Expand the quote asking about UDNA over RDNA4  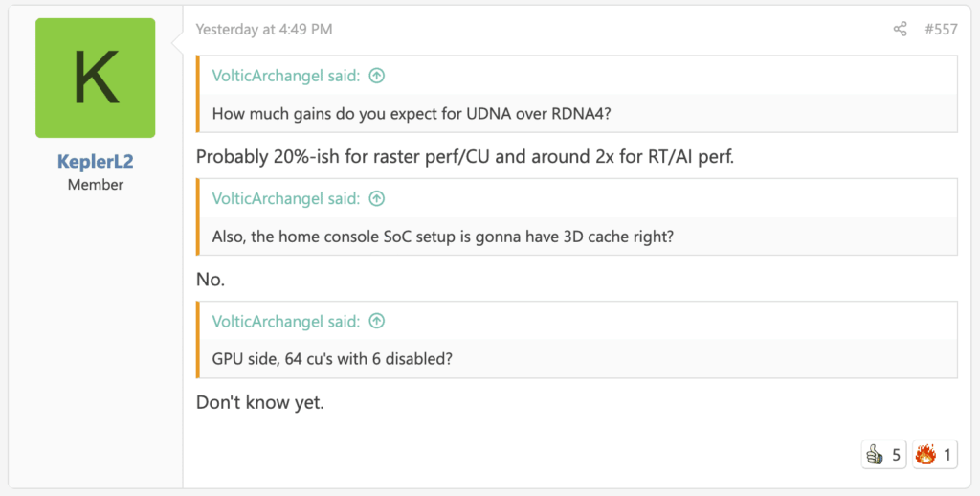(412, 113)
